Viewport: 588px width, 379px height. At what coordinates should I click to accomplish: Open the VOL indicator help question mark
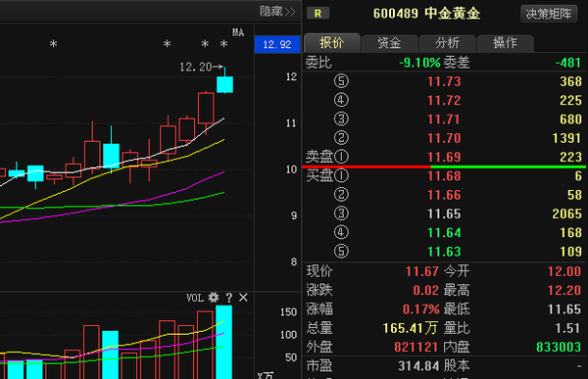[x=229, y=298]
